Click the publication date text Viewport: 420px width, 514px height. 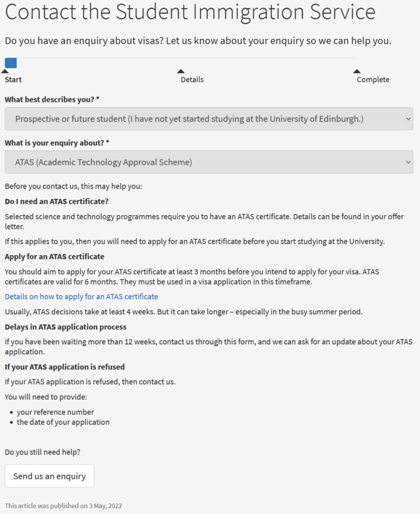(x=63, y=506)
